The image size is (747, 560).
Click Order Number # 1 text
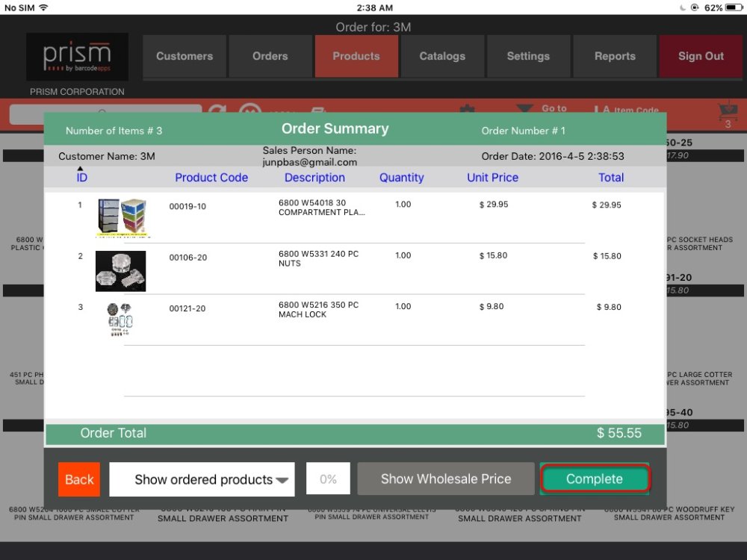[523, 131]
